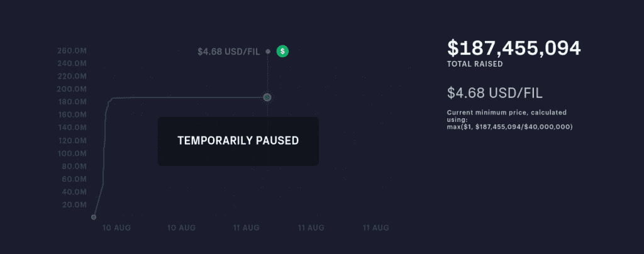Click the flat plateau of the chart line
The height and width of the screenshot is (254, 644).
(x=187, y=97)
